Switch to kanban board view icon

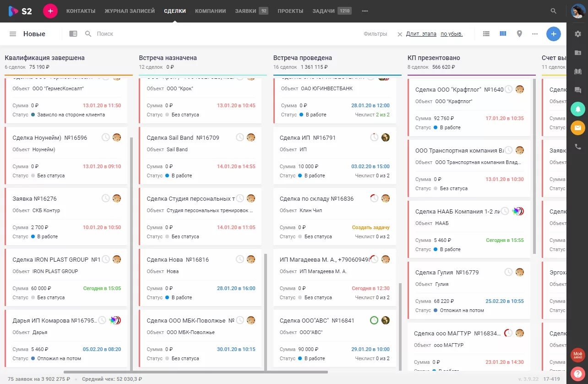click(x=503, y=34)
